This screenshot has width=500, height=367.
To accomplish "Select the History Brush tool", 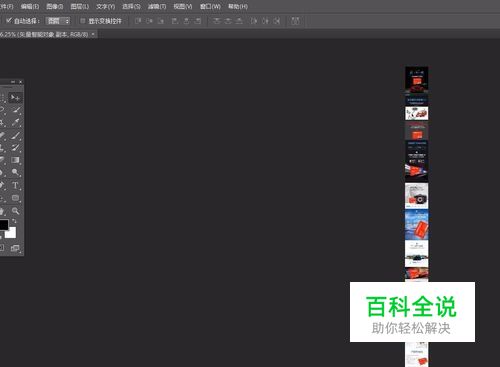I will pos(15,147).
